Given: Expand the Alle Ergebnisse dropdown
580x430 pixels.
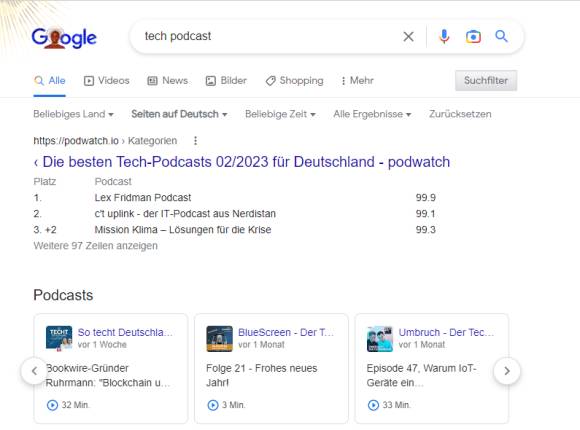Looking at the screenshot, I should point(372,114).
